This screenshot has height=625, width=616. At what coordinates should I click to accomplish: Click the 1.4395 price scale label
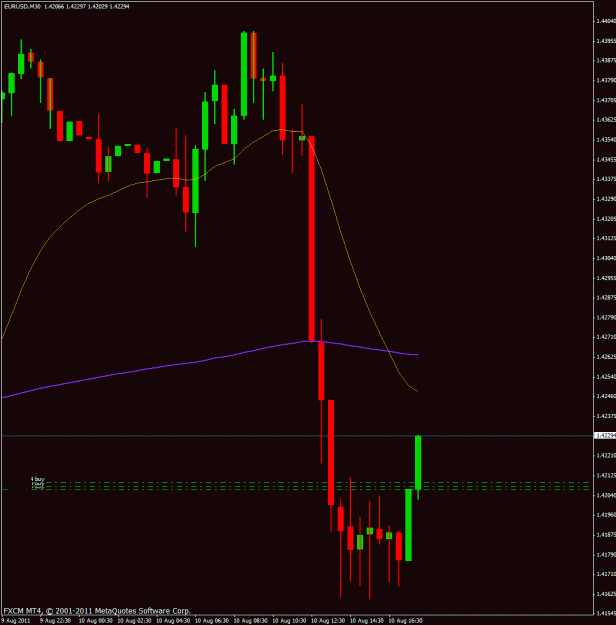coord(606,41)
